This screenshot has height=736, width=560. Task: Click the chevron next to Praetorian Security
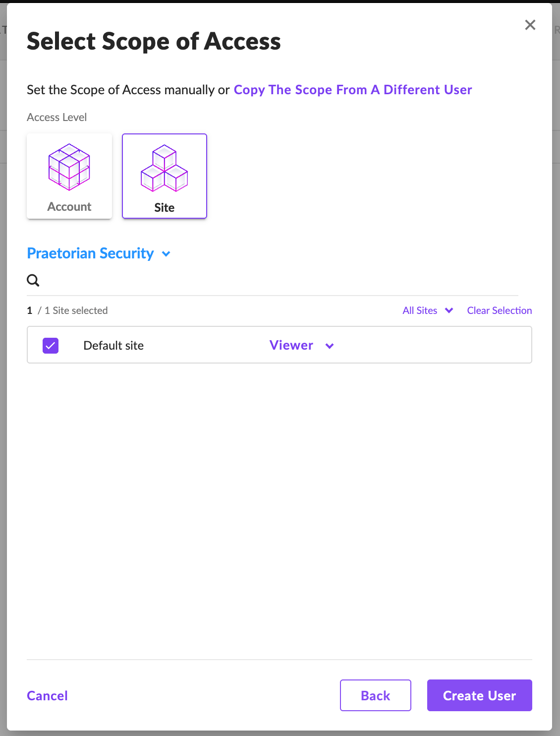point(166,254)
